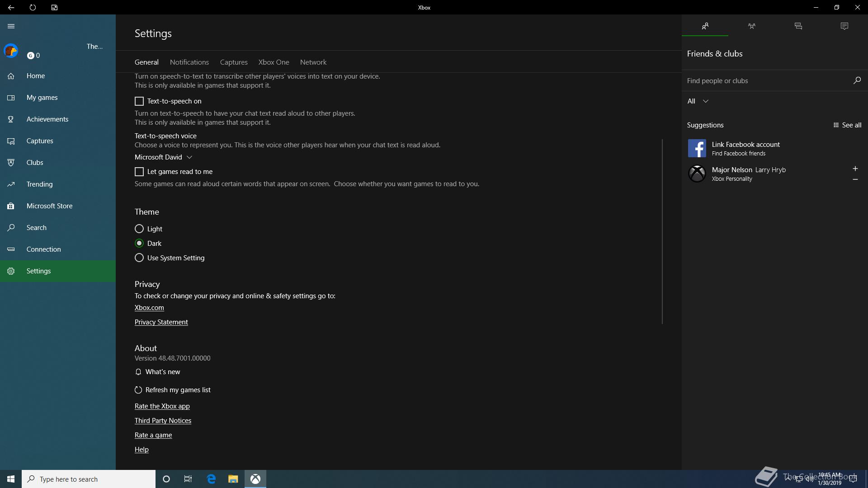
Task: Open the Privacy Statement link
Action: [161, 322]
